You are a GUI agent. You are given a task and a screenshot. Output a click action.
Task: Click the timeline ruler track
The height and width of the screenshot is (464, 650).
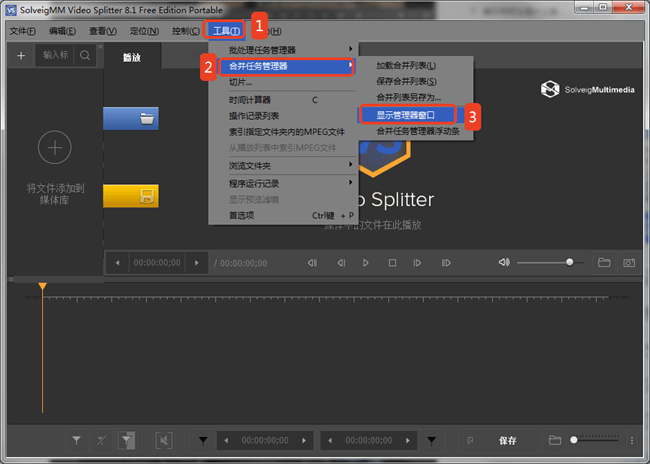(327, 298)
